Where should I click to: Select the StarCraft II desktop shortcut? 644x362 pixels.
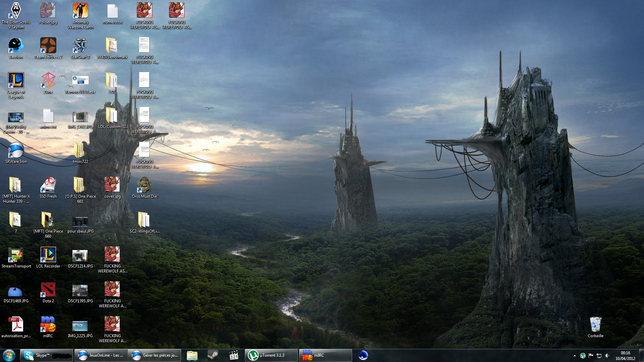[x=80, y=48]
